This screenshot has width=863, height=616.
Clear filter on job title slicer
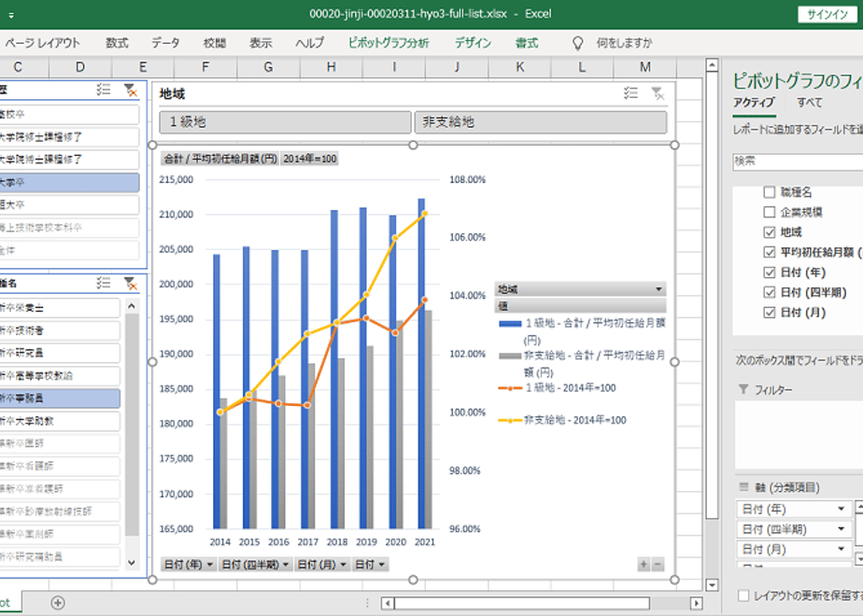131,283
